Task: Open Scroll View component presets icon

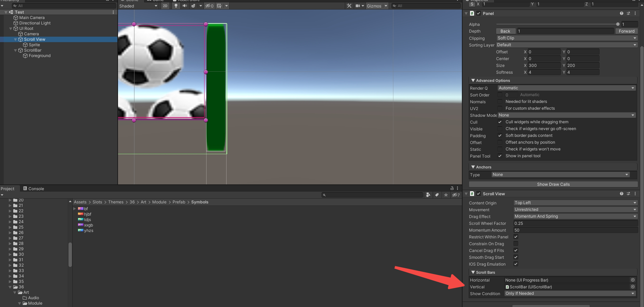Action: click(x=628, y=194)
